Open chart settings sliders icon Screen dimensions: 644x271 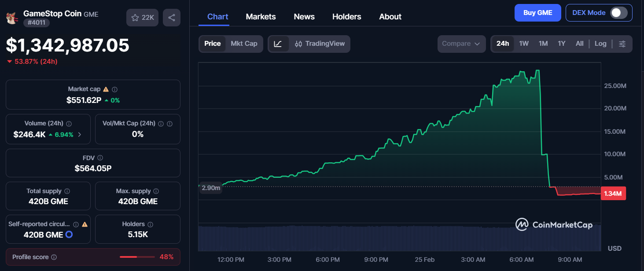click(x=622, y=44)
